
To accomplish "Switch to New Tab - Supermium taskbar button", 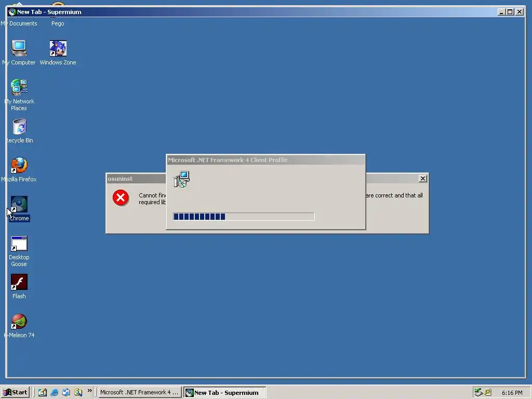I will 225,393.
